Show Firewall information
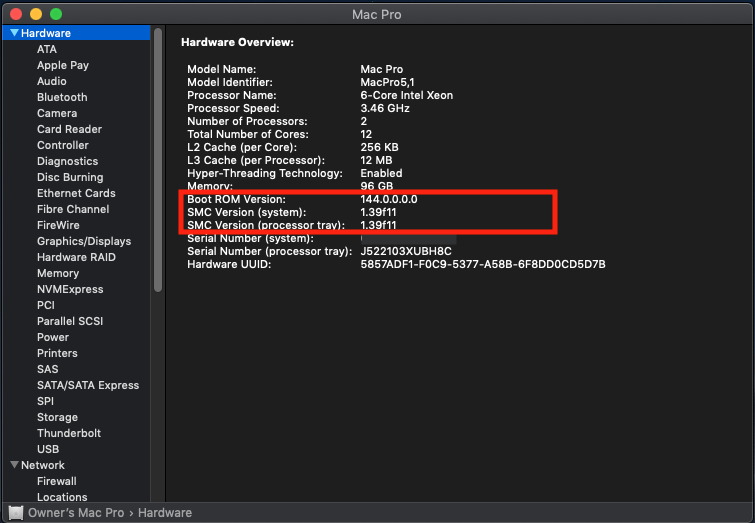 (x=56, y=481)
